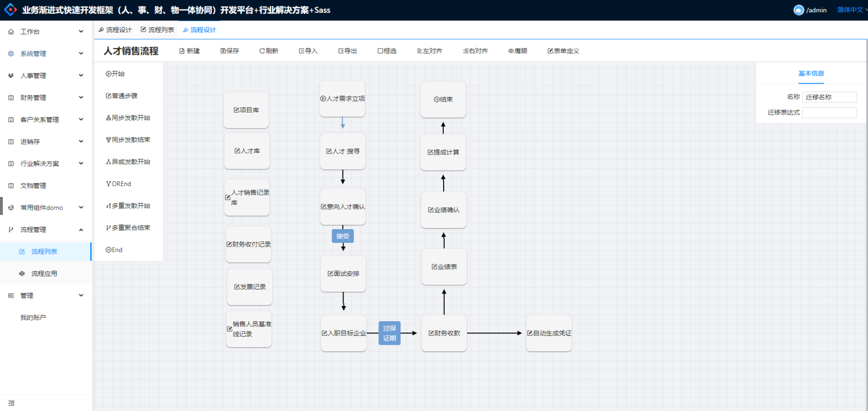868x411 pixels.
Task: Select the 财务收款 flow node
Action: pyautogui.click(x=444, y=333)
